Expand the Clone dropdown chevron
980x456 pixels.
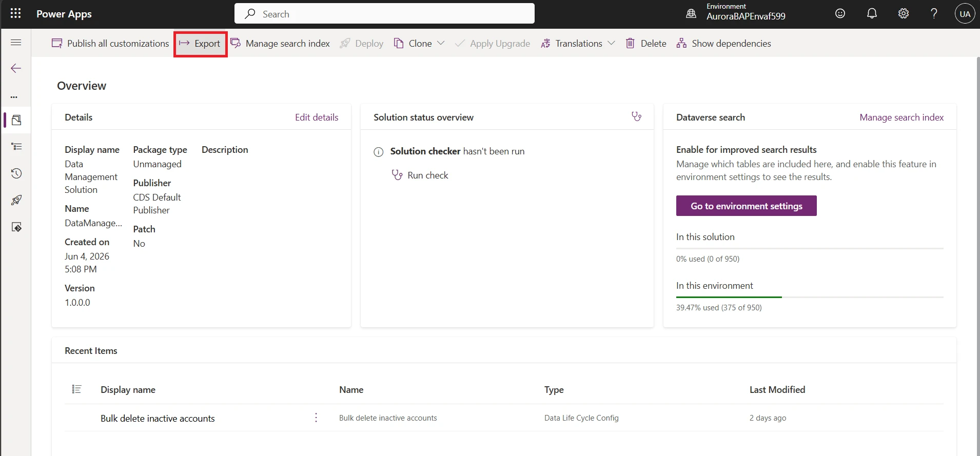[441, 43]
